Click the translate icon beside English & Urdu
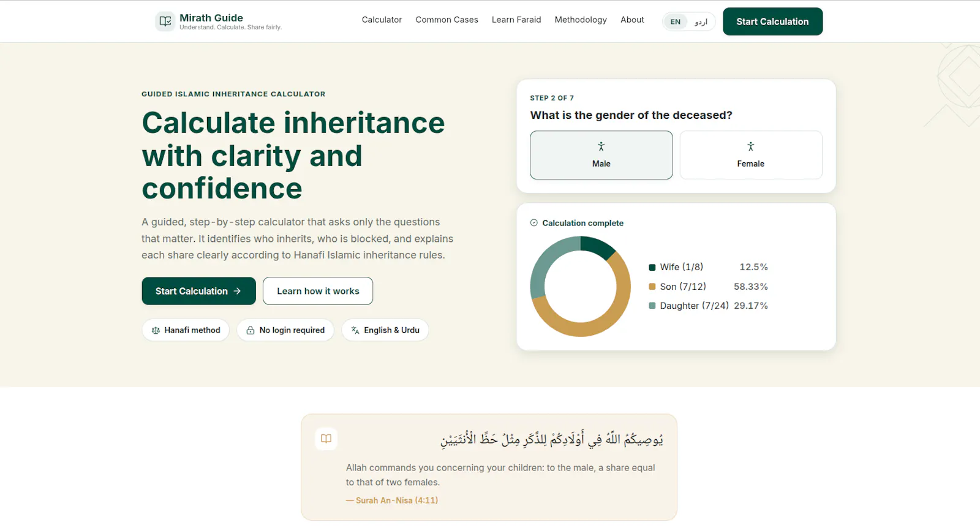 [x=355, y=330]
